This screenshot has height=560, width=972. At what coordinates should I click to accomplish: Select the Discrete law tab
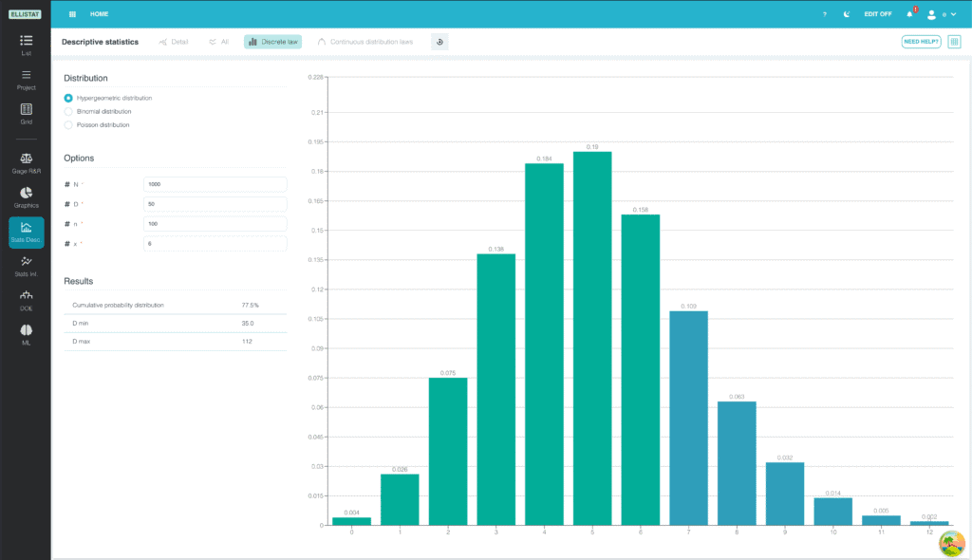pyautogui.click(x=272, y=42)
